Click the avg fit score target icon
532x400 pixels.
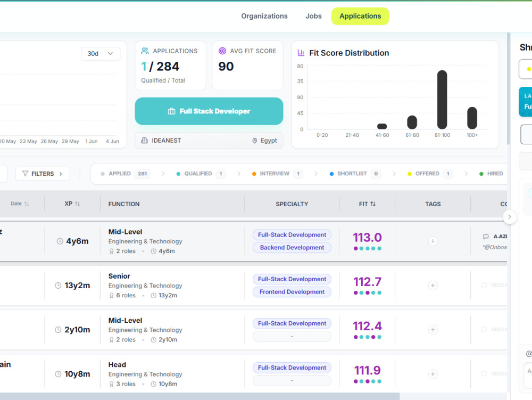(222, 51)
